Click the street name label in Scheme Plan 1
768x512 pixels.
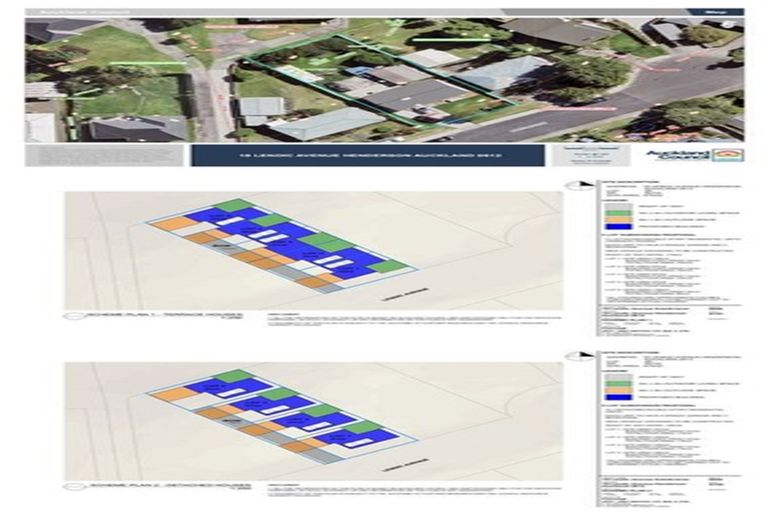click(x=391, y=297)
